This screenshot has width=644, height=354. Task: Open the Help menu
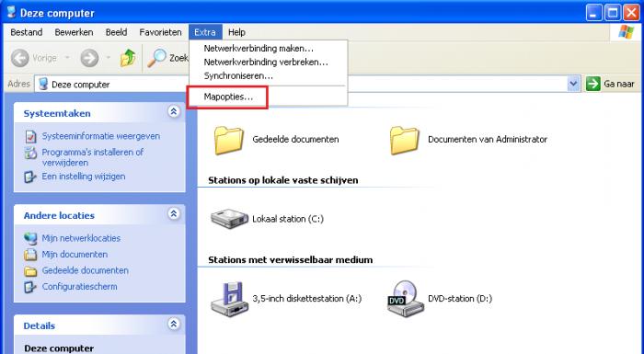click(236, 32)
